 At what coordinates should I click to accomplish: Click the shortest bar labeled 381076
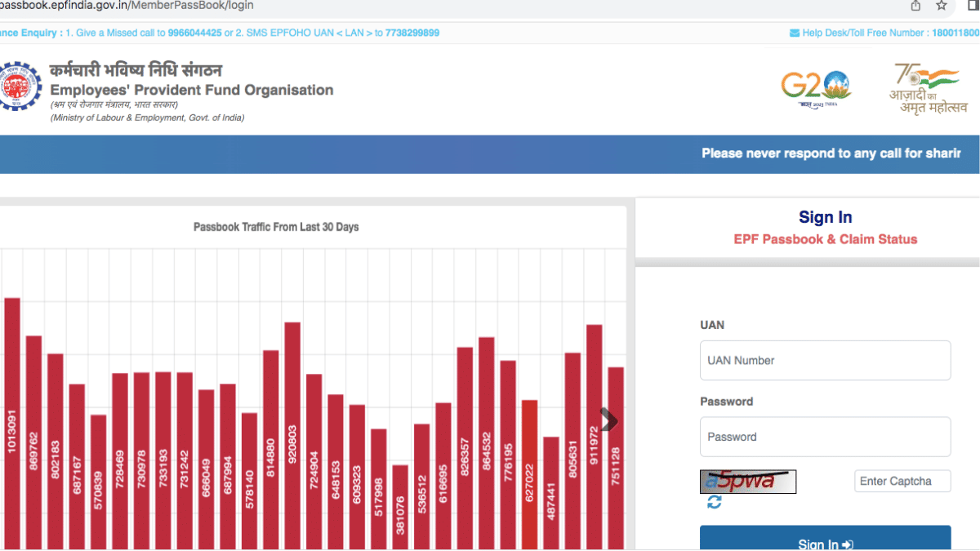pyautogui.click(x=400, y=506)
